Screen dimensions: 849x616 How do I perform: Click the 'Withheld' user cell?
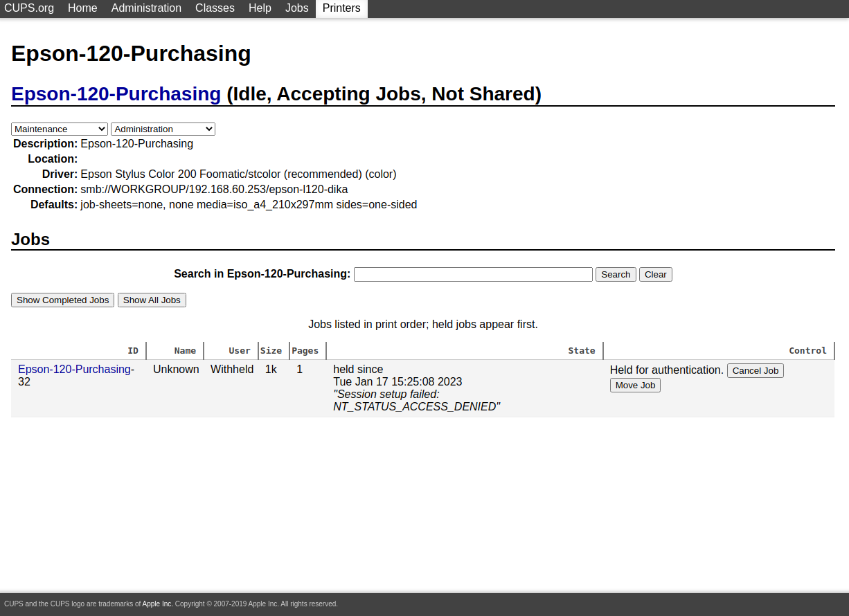coord(232,369)
